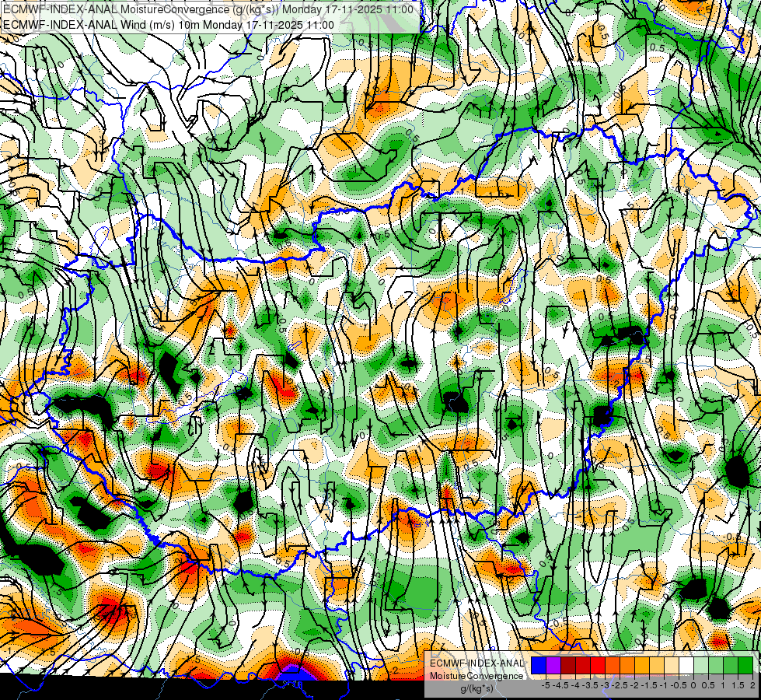
Task: Pick the bright red swatch between -3.5 and -3
Action: pyautogui.click(x=598, y=665)
